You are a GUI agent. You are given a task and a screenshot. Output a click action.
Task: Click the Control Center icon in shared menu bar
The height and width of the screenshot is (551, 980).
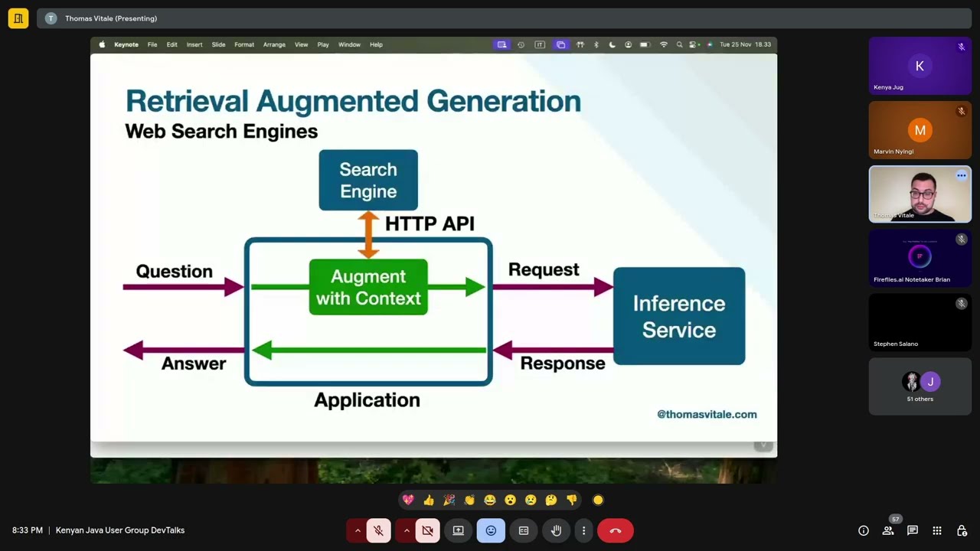tap(694, 44)
